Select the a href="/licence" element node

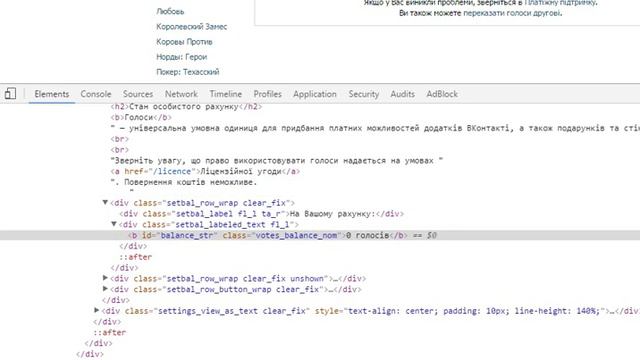[x=205, y=171]
